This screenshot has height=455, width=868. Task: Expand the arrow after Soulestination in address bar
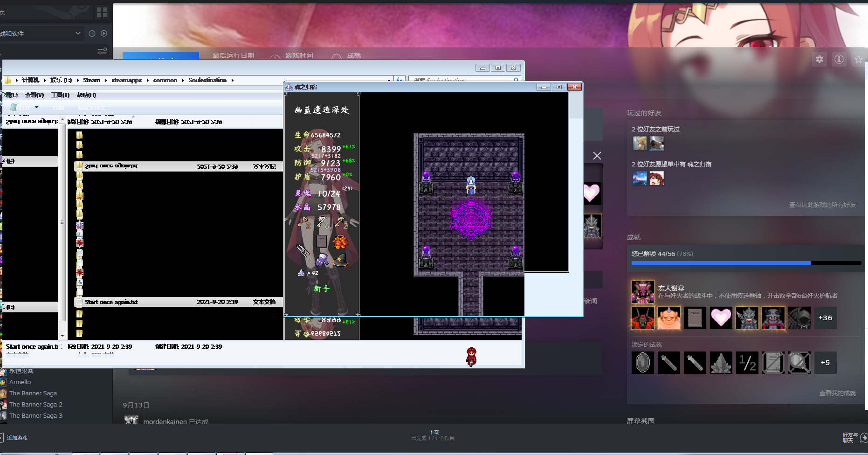pyautogui.click(x=232, y=80)
